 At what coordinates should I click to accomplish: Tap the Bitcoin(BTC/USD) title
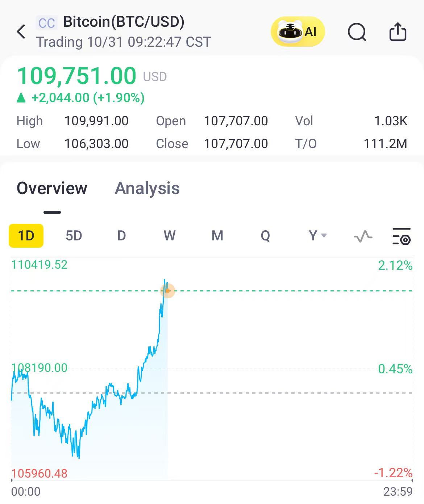pyautogui.click(x=124, y=22)
